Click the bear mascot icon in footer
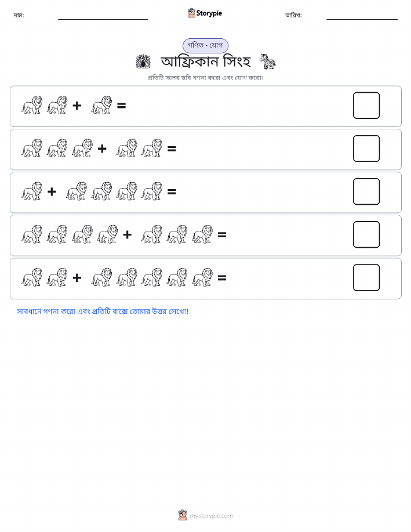 pos(183,515)
